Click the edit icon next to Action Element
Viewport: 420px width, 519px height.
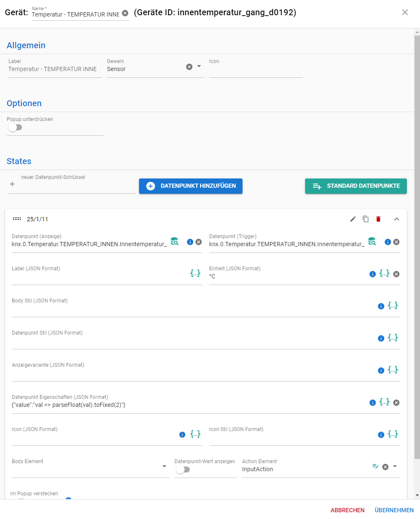tap(375, 466)
